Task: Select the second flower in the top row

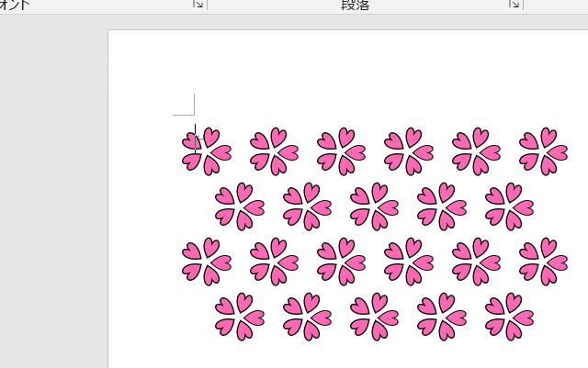Action: (274, 151)
